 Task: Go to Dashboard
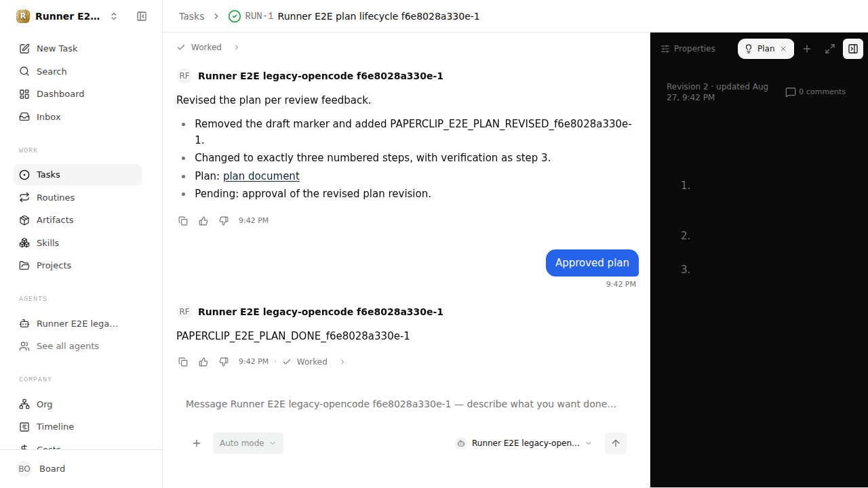[77, 94]
